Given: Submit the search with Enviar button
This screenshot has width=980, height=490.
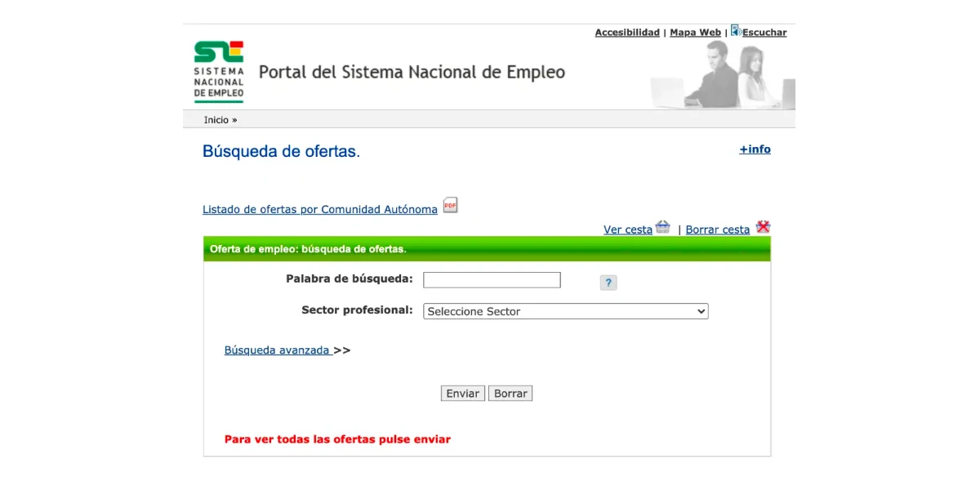Looking at the screenshot, I should point(462,394).
